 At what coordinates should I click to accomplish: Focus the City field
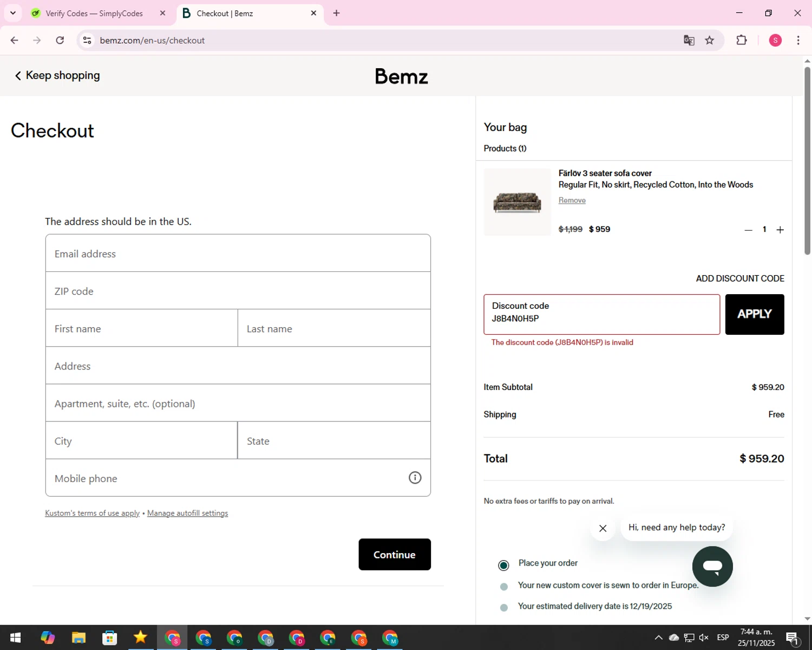[141, 440]
